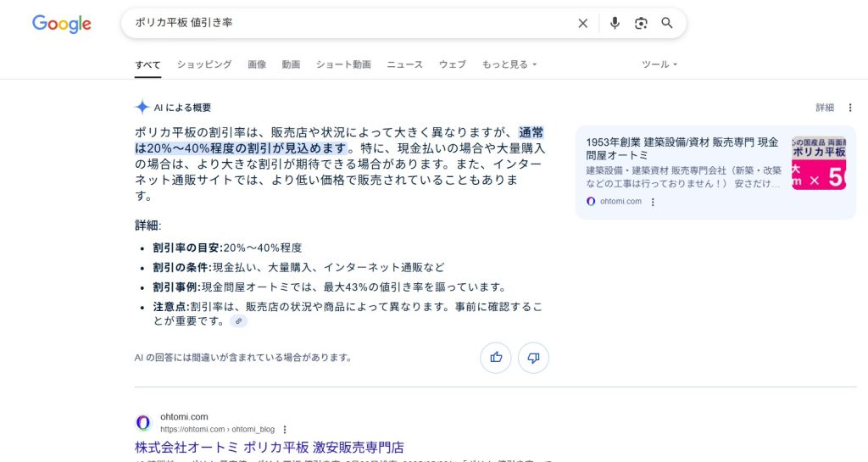
Task: Click the AI による概要 label
Action: 183,108
